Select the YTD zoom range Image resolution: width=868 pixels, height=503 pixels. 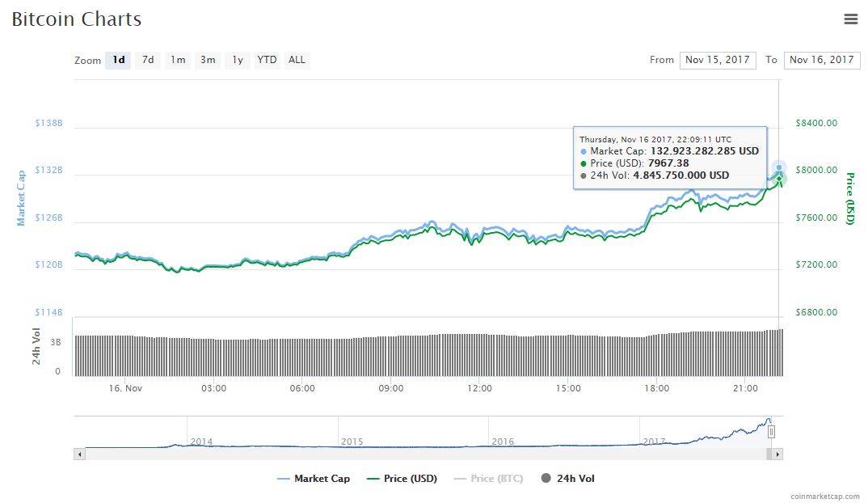click(x=267, y=60)
